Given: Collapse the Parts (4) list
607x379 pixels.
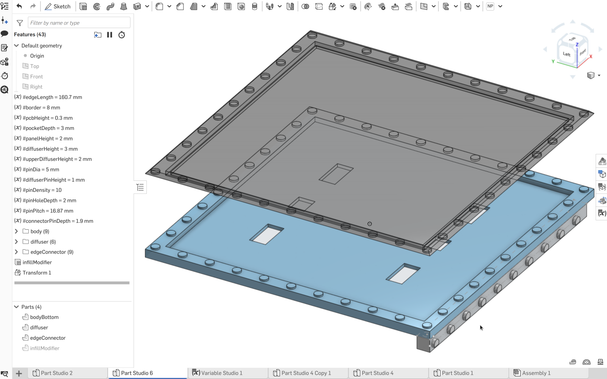Looking at the screenshot, I should 17,307.
